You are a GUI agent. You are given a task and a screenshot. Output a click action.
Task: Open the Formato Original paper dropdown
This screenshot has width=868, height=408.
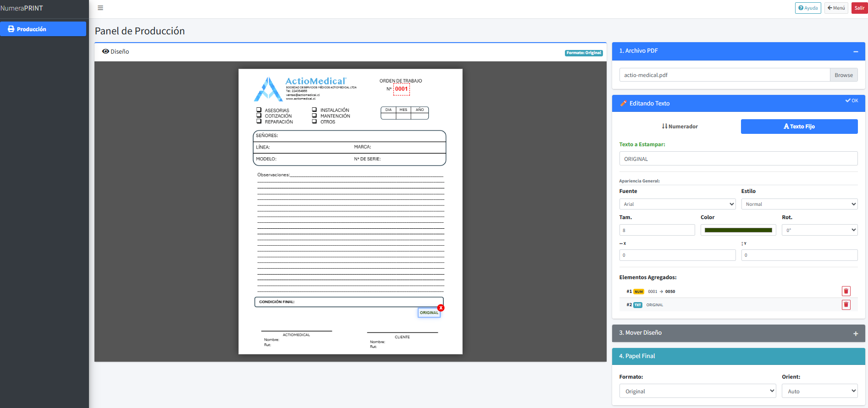(x=697, y=391)
